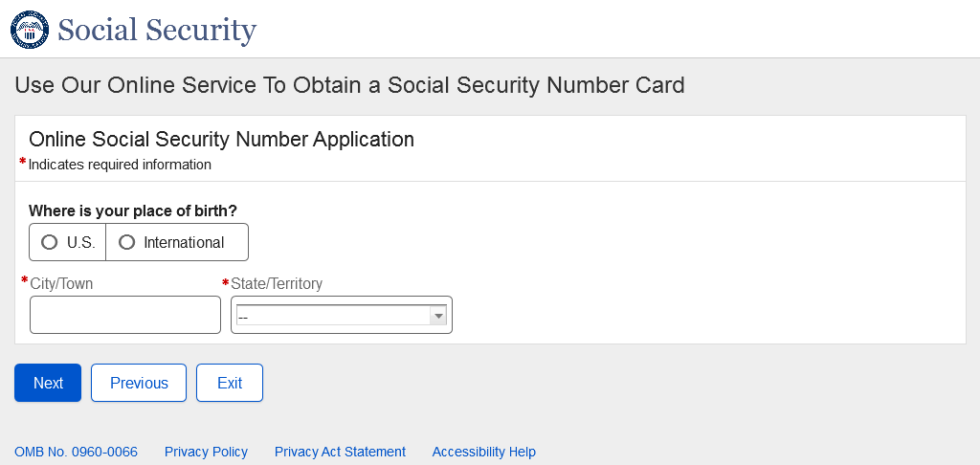Image resolution: width=980 pixels, height=465 pixels.
Task: Open the State/Territory combo box
Action: pos(333,315)
